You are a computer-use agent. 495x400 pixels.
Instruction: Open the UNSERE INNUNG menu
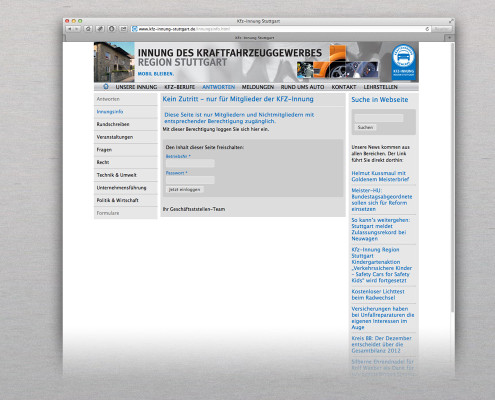136,87
